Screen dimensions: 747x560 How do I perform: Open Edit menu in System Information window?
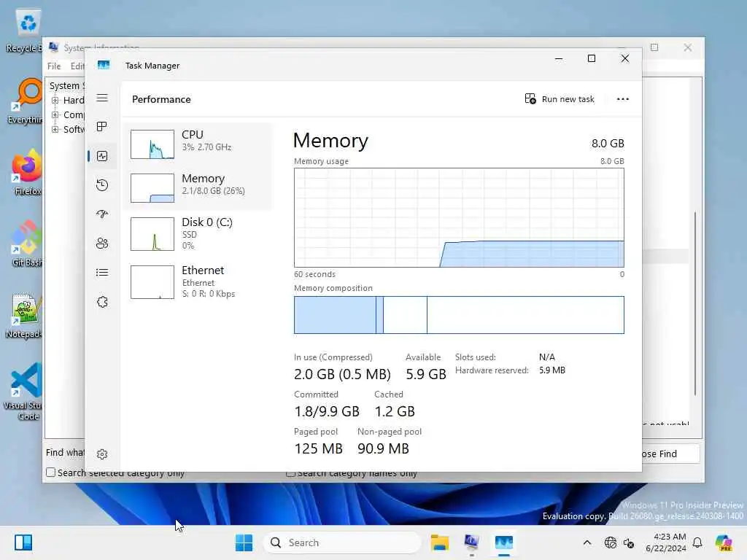pos(77,66)
